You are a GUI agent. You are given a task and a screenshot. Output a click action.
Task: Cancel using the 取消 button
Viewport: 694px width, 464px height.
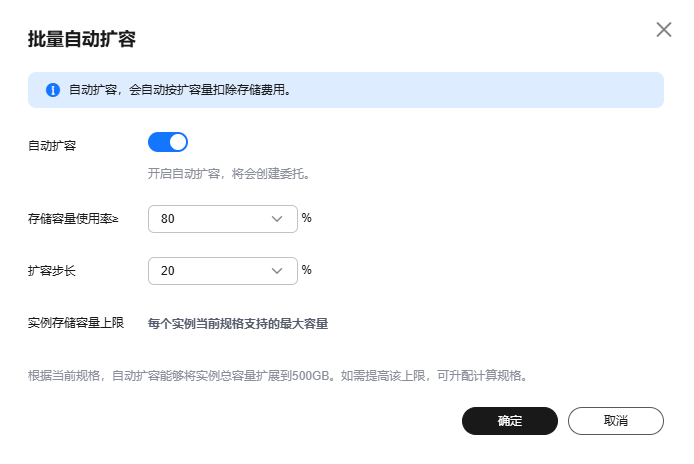pyautogui.click(x=615, y=421)
